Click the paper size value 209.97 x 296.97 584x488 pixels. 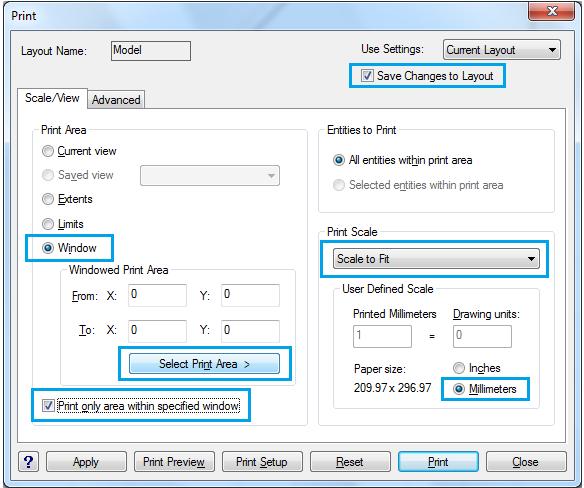[x=392, y=388]
